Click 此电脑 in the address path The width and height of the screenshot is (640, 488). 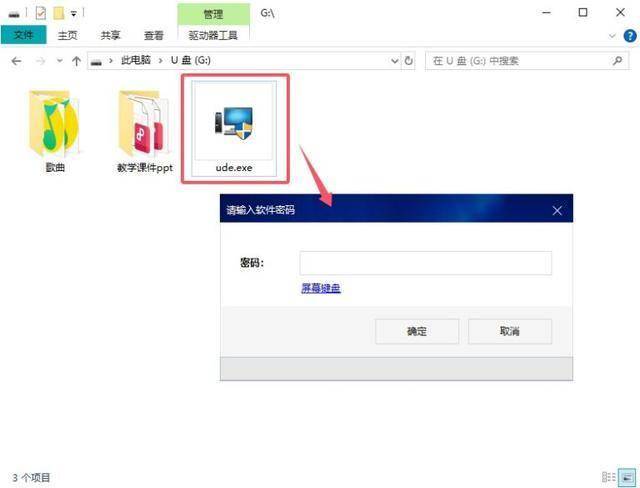pos(136,60)
